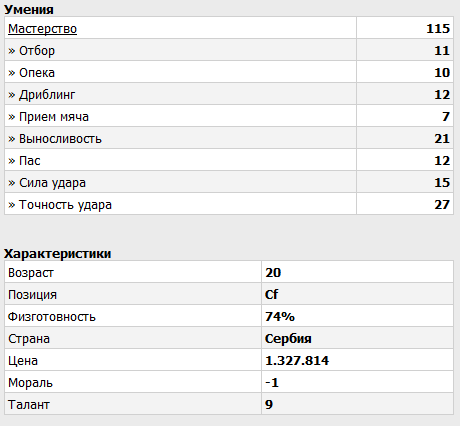Click the Цена value 1.327.814

[x=297, y=360]
